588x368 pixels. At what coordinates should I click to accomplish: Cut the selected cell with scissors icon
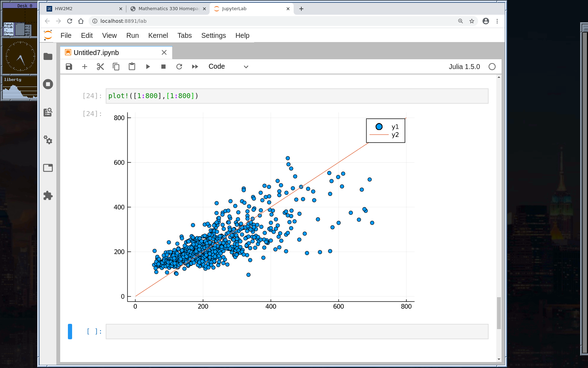pos(100,67)
